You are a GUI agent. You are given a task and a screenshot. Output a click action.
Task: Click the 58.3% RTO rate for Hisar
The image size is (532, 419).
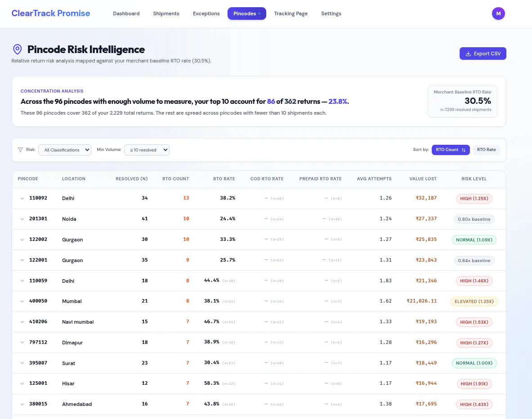[212, 383]
